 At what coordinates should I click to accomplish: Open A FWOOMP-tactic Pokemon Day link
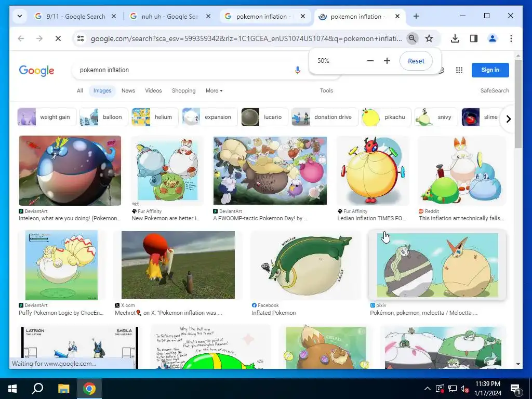[x=261, y=218]
